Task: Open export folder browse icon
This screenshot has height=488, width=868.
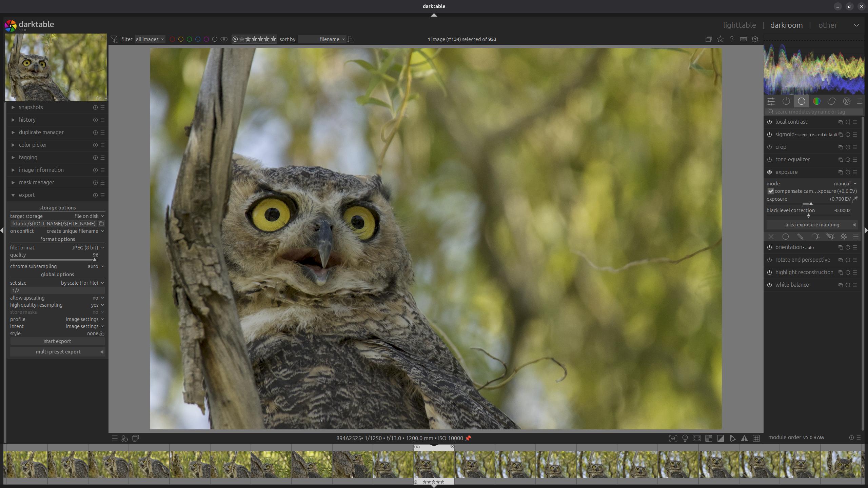Action: pos(101,224)
